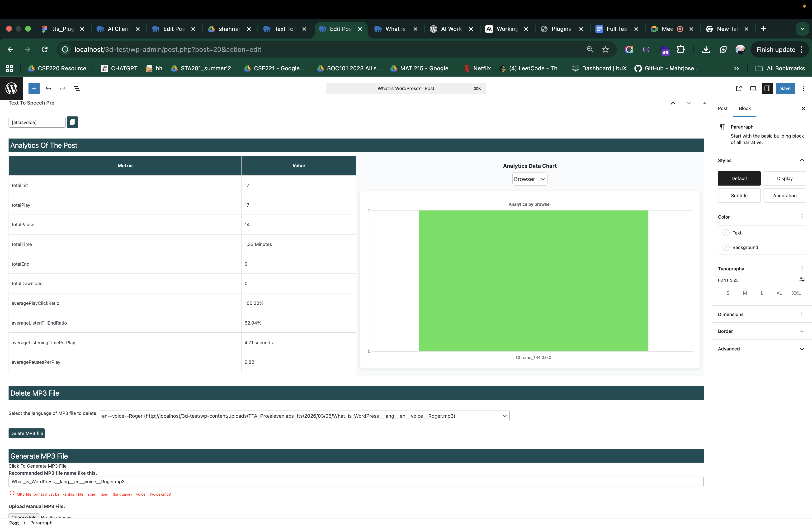Copy the atlasvoice shortcode using the copy icon
This screenshot has width=812, height=527.
[72, 122]
